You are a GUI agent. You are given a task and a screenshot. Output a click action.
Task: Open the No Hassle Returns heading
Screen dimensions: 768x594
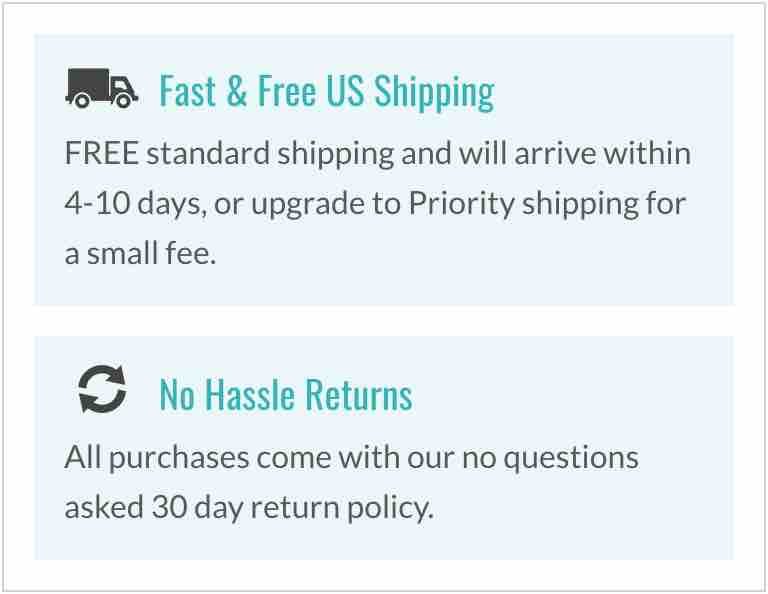click(x=286, y=395)
